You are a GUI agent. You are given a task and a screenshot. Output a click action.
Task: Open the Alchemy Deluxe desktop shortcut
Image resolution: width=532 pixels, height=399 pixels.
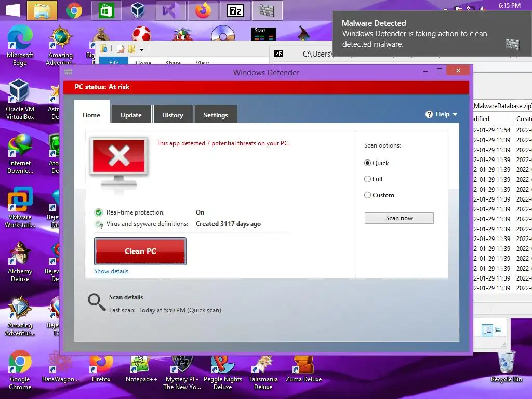tap(20, 262)
